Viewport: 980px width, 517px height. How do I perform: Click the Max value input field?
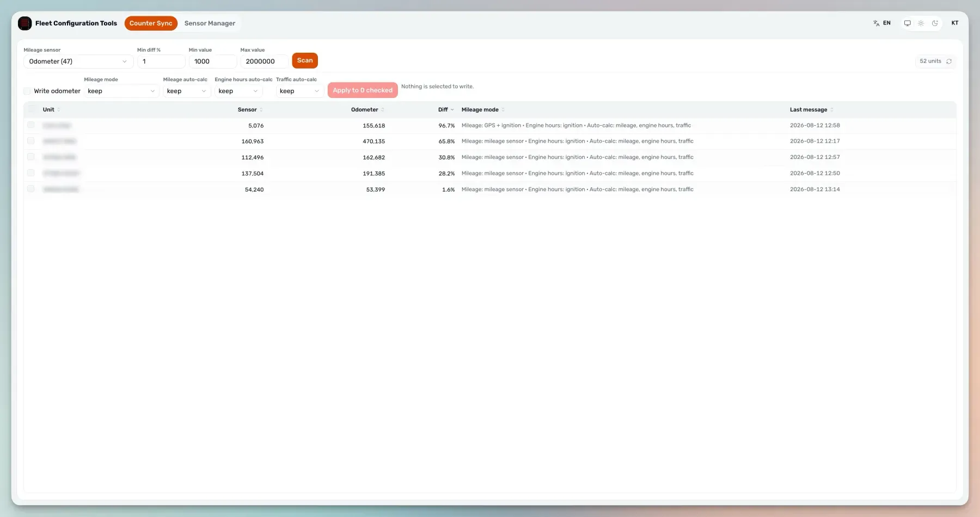coord(264,61)
